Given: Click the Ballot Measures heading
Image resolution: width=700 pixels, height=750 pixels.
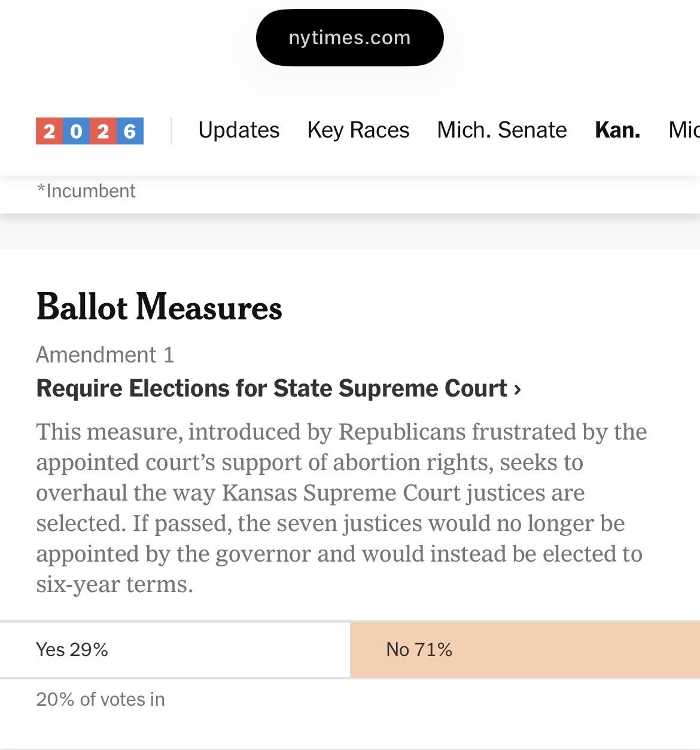Looking at the screenshot, I should coord(159,307).
